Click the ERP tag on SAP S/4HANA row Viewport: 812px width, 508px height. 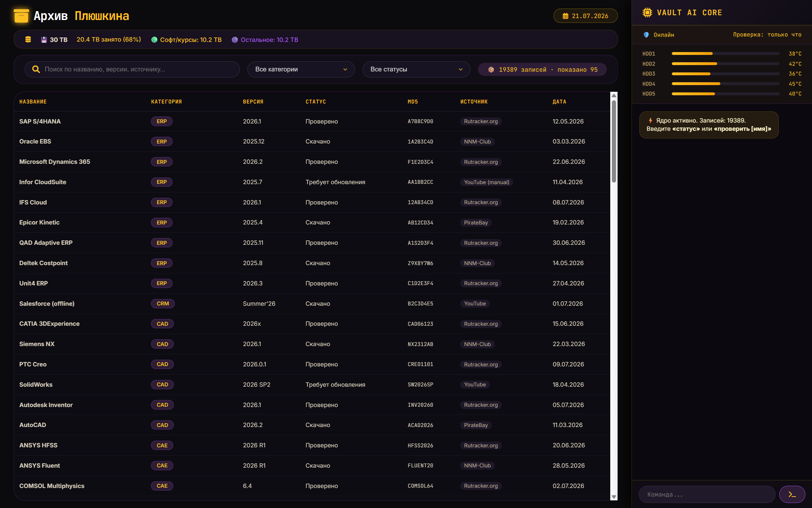click(x=162, y=121)
